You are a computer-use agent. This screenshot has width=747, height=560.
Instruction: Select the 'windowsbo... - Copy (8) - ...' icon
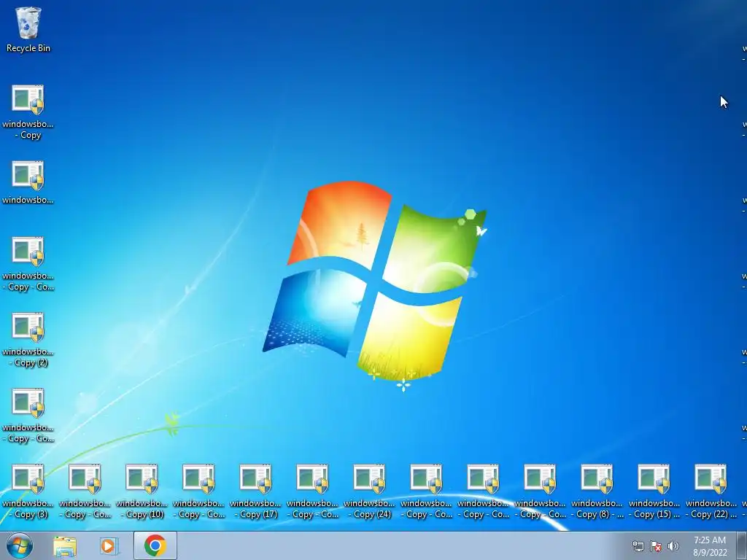(x=597, y=491)
